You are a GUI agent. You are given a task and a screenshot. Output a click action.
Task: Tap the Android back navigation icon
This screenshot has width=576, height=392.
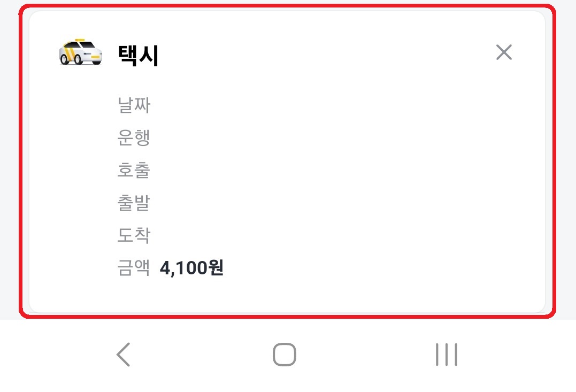[x=124, y=353]
